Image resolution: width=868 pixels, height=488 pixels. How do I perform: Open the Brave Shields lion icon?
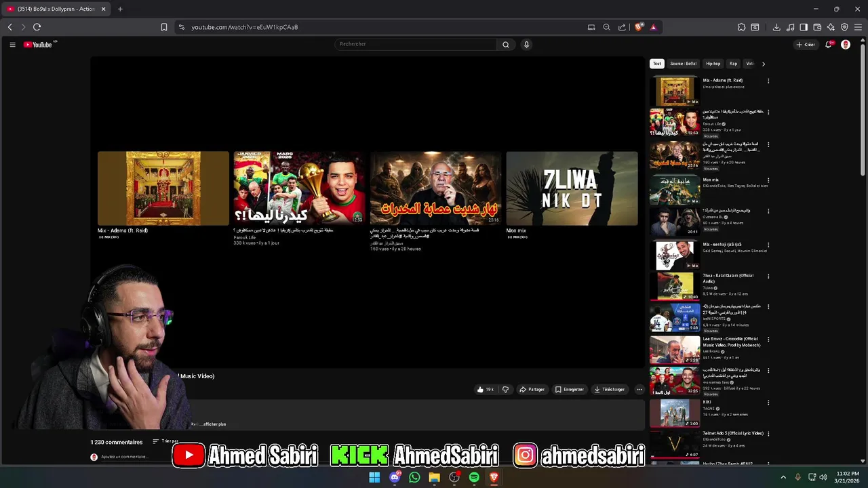(639, 27)
